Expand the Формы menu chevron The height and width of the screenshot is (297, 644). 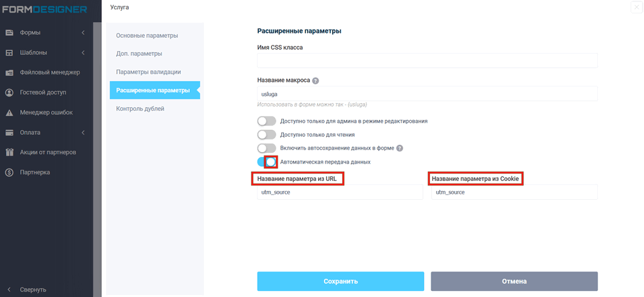(x=83, y=32)
